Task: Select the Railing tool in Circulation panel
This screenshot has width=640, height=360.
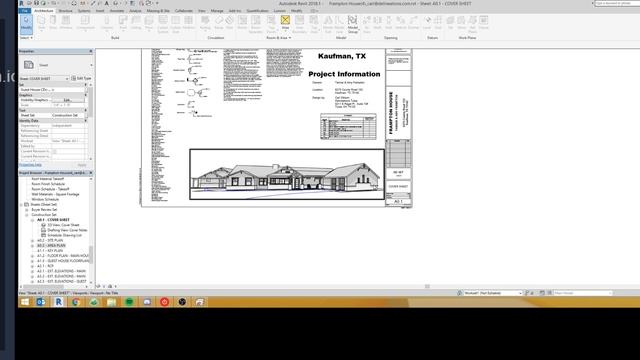Action: pos(205,23)
